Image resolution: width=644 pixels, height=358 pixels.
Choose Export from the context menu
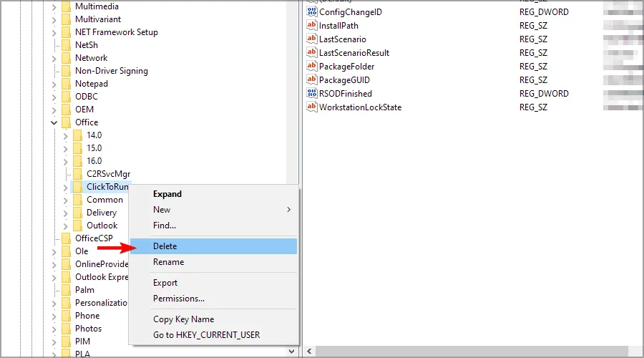click(x=213, y=283)
